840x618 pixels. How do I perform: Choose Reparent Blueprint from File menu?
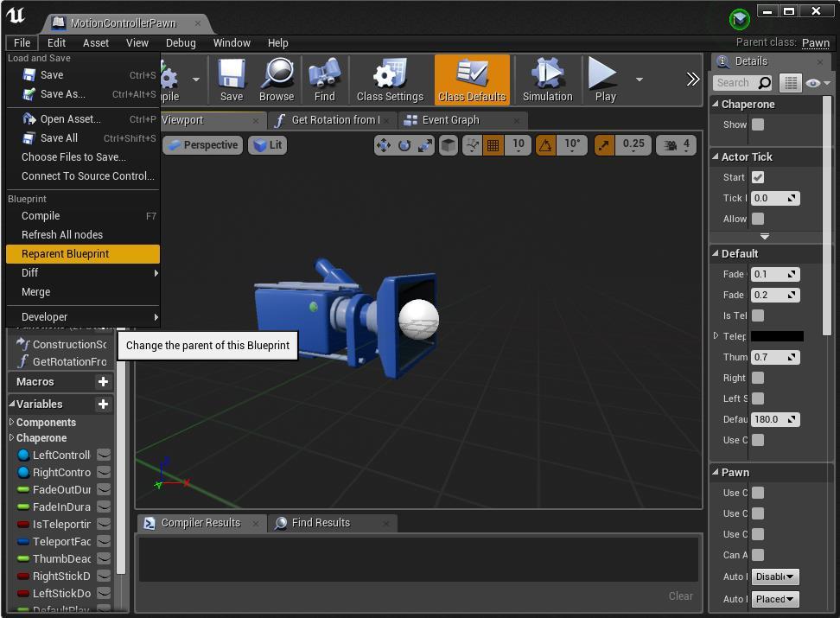(x=83, y=254)
